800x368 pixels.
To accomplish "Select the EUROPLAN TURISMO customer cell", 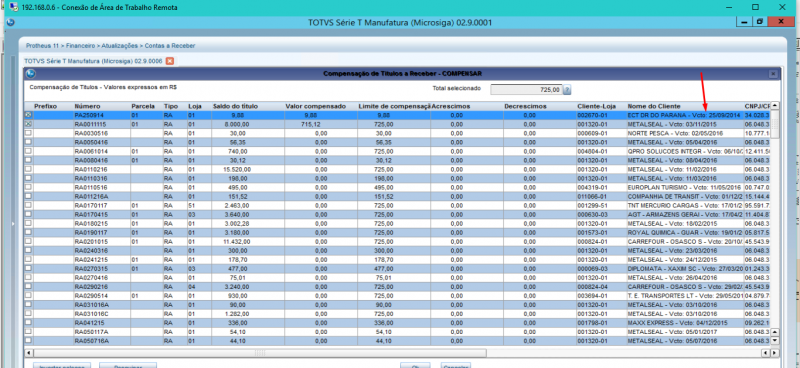I will 685,187.
